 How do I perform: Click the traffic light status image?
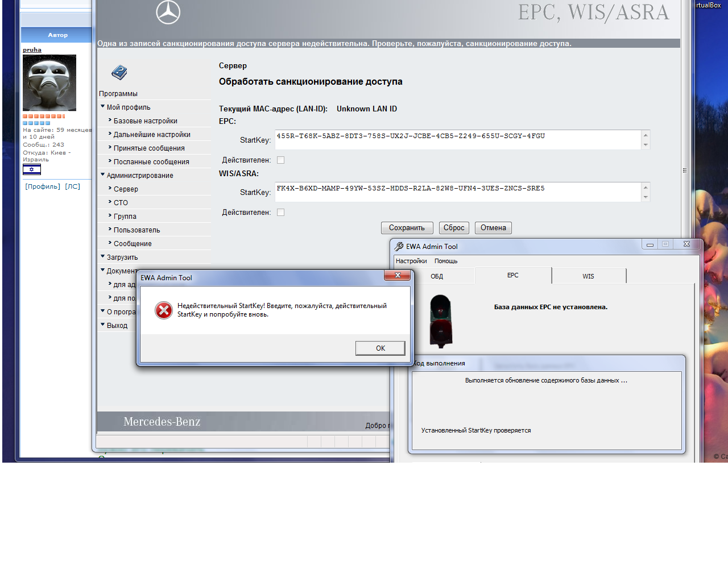click(441, 321)
